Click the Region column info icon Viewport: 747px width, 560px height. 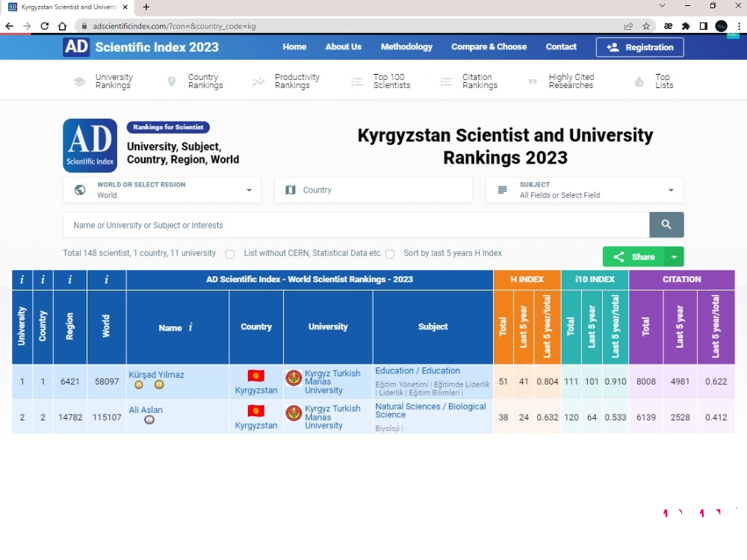click(x=70, y=279)
